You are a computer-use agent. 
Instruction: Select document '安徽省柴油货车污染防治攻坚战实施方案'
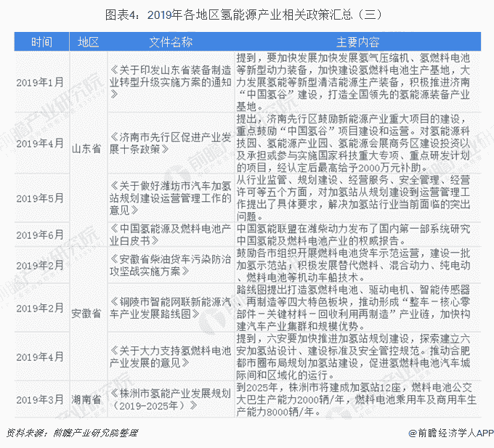171,265
